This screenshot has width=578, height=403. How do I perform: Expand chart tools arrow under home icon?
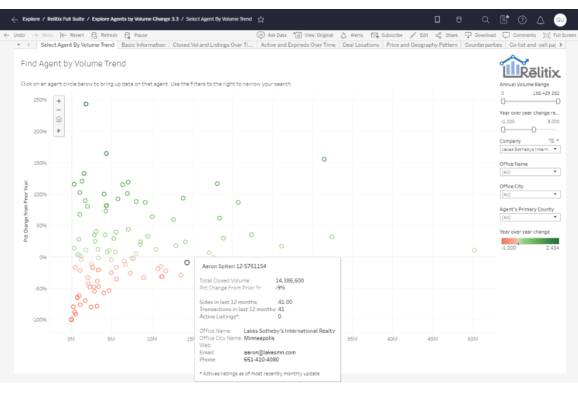tap(59, 131)
